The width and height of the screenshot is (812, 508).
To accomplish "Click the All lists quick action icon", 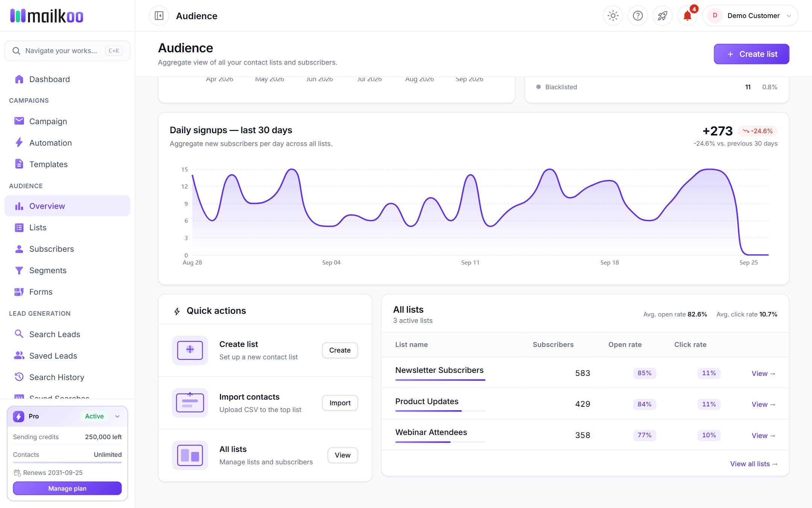I will point(190,455).
